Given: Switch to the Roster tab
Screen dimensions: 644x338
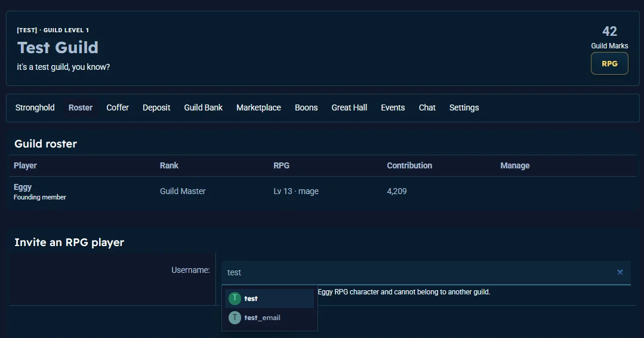Looking at the screenshot, I should click(x=81, y=107).
